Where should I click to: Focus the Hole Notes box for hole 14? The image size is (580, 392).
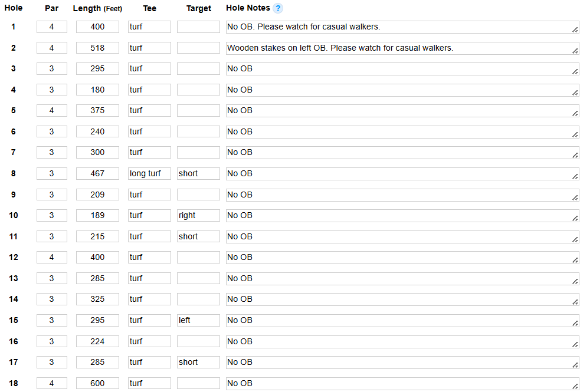click(x=401, y=299)
